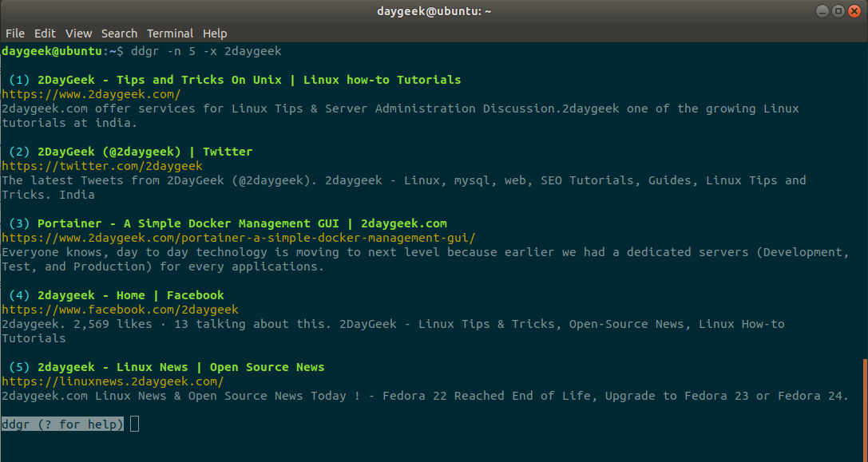Open the Edit menu
Image resolution: width=868 pixels, height=462 pixels.
[x=45, y=34]
